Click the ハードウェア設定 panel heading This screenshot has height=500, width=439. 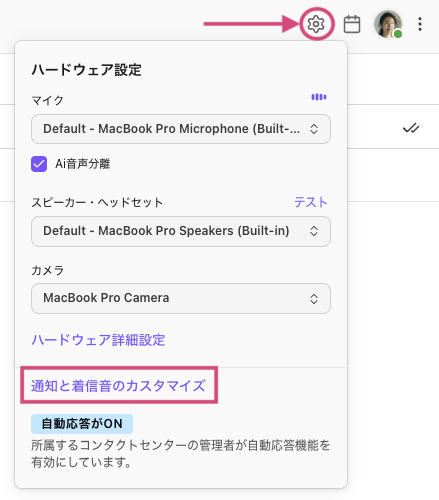(x=87, y=70)
